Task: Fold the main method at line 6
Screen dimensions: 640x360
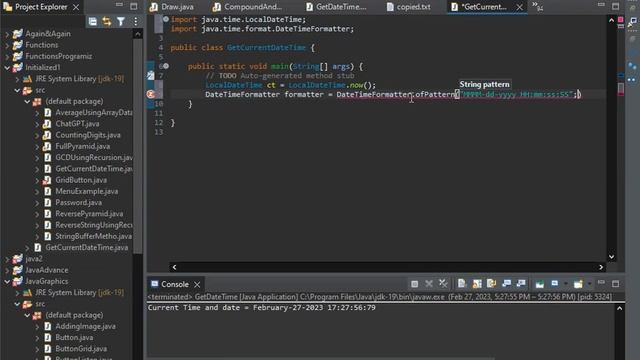Action: pos(166,66)
